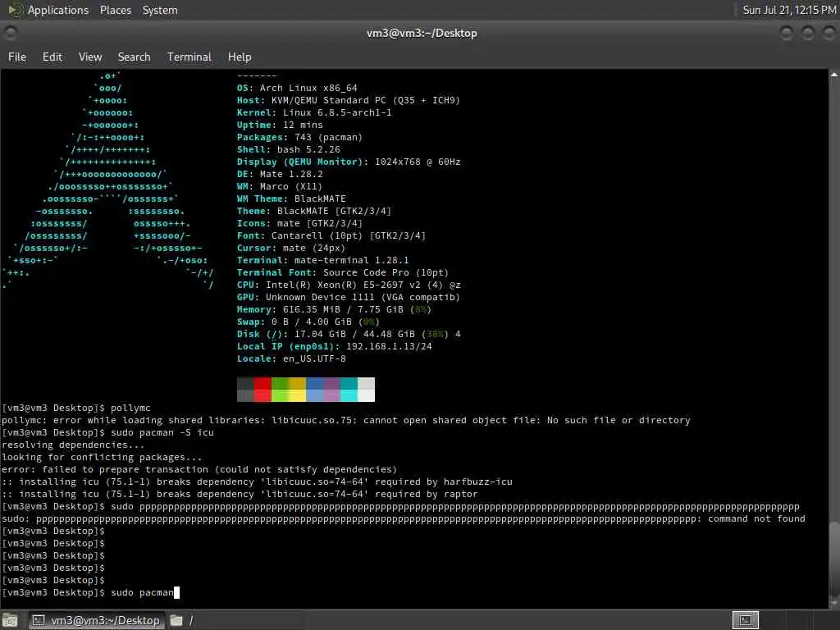Image resolution: width=840 pixels, height=630 pixels.
Task: Open the Places menu in the top panel
Action: (x=115, y=10)
